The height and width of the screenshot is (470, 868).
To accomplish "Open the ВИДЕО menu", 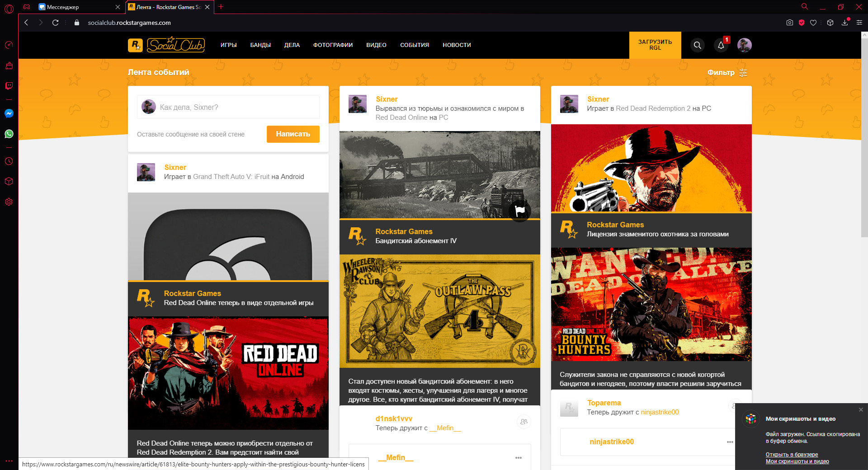I will pos(376,45).
